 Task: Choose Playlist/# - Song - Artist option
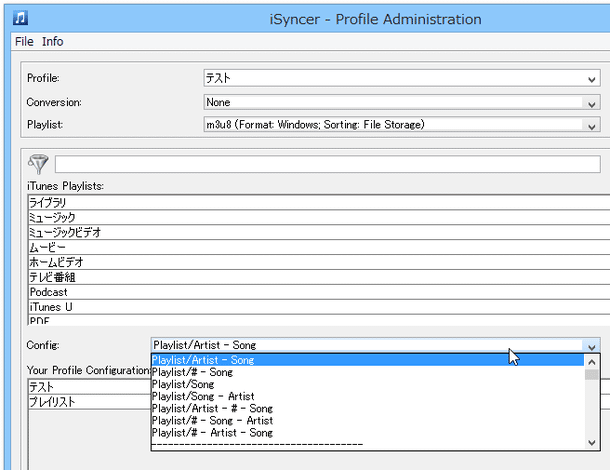tap(368, 421)
